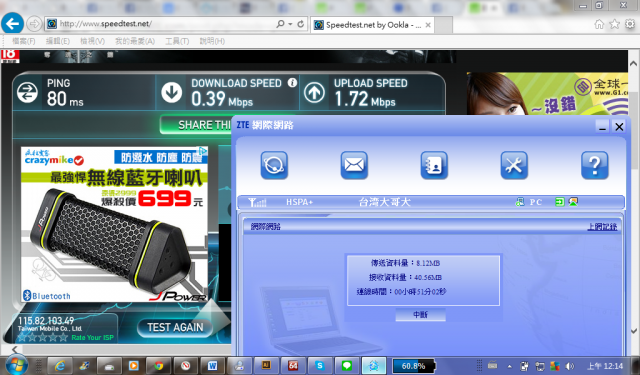Click the download speed arrow icon
This screenshot has width=640, height=375.
coord(171,92)
